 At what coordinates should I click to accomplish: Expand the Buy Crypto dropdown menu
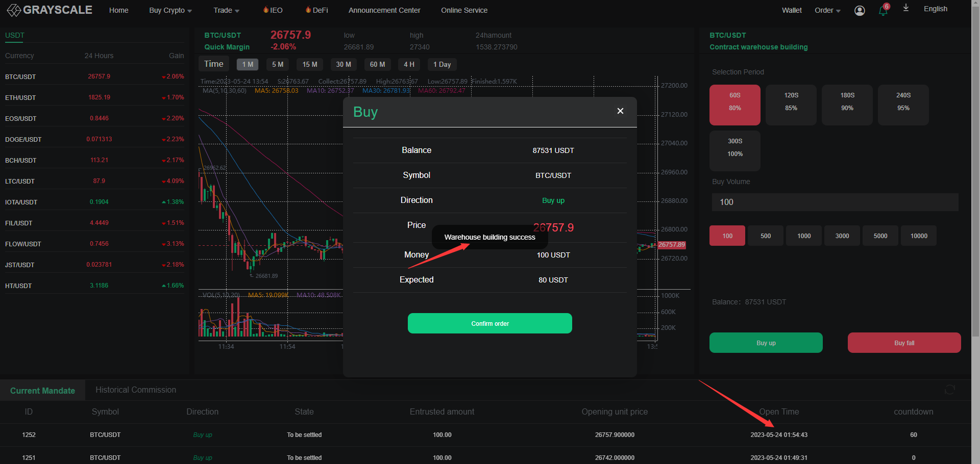tap(170, 10)
